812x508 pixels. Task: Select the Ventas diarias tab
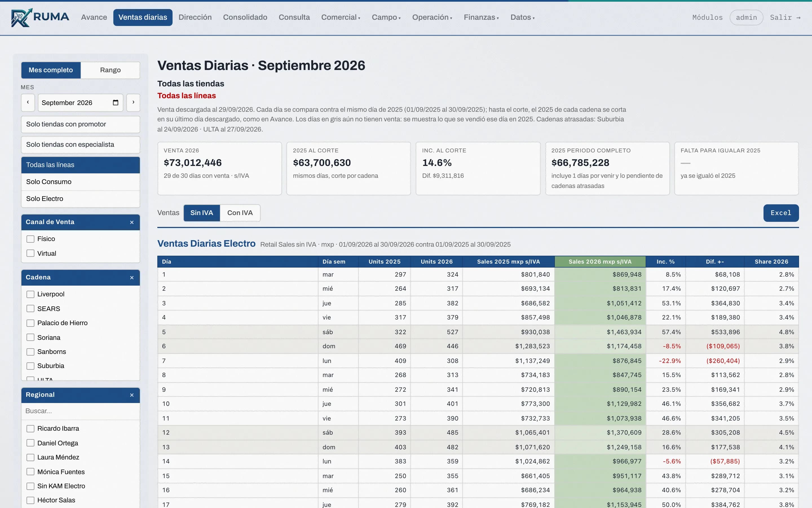point(143,17)
